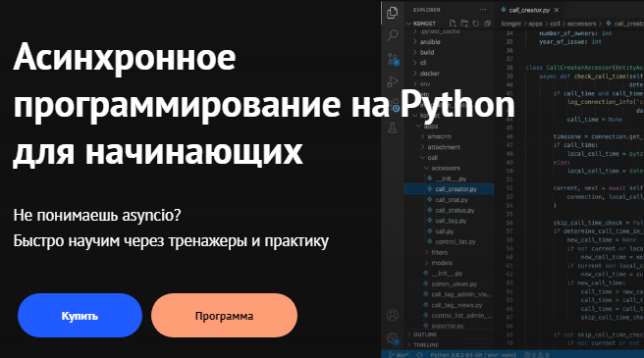Open the Manage gear icon
Screen dimensions: 644x358
[393, 338]
